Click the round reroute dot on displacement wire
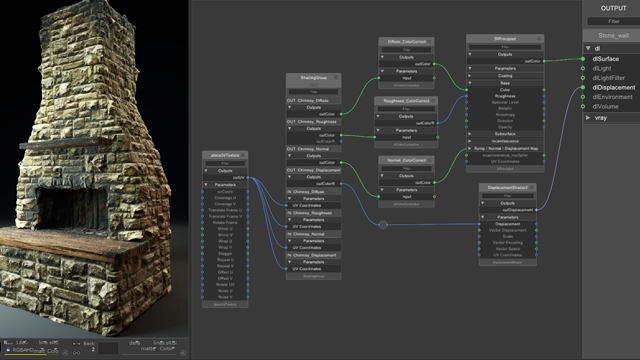Image resolution: width=640 pixels, height=360 pixels. [x=383, y=224]
